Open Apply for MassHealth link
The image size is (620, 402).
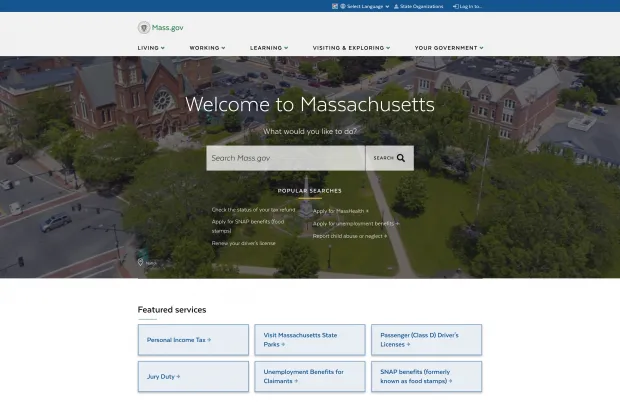coord(340,211)
